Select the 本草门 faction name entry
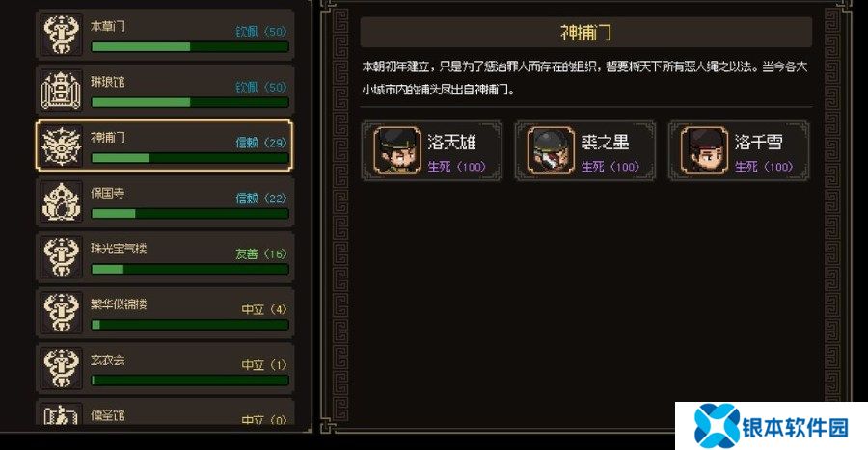 tap(108, 26)
